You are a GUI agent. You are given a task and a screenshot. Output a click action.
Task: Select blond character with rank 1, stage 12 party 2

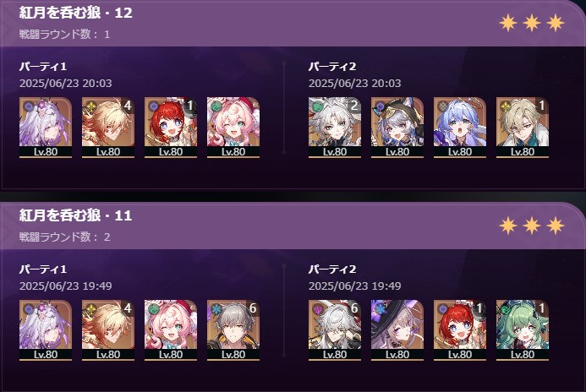[523, 128]
